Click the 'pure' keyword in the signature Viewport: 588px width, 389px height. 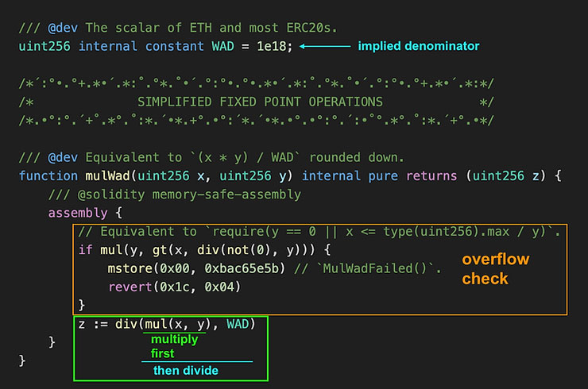click(x=383, y=175)
